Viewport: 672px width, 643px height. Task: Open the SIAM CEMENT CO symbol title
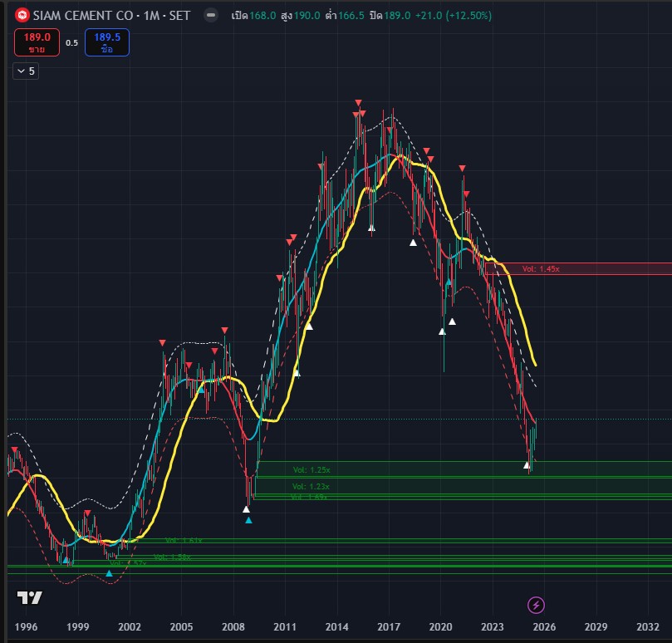[x=111, y=16]
